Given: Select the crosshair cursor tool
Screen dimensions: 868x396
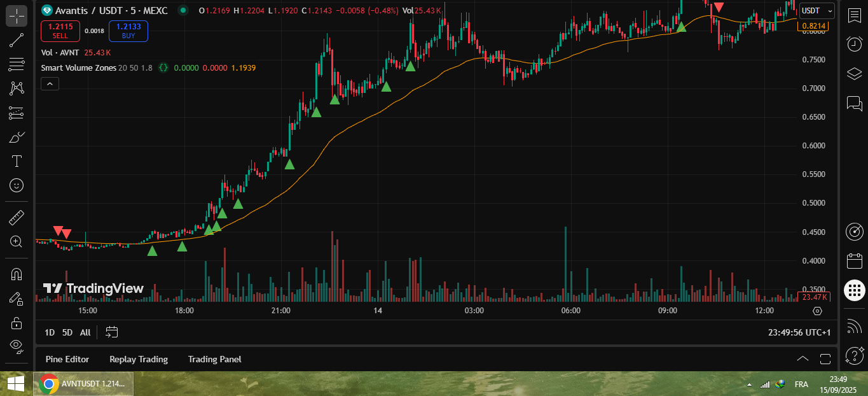Looking at the screenshot, I should coord(17,16).
